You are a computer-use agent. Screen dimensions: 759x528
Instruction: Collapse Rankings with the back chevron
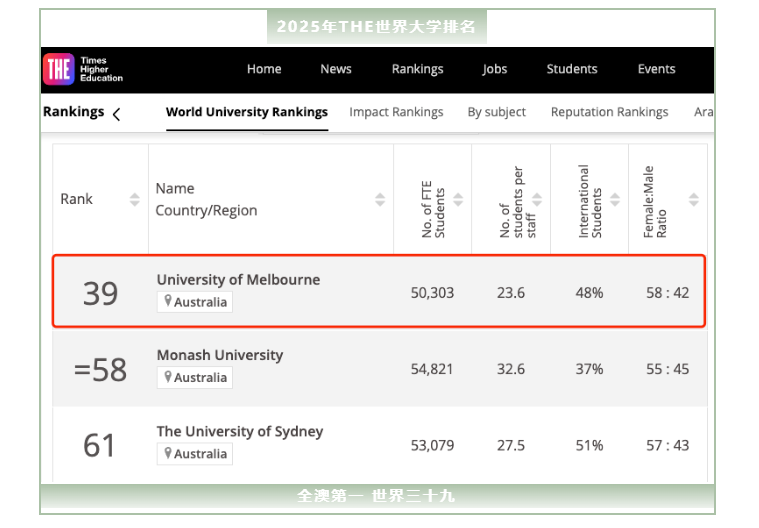point(116,115)
